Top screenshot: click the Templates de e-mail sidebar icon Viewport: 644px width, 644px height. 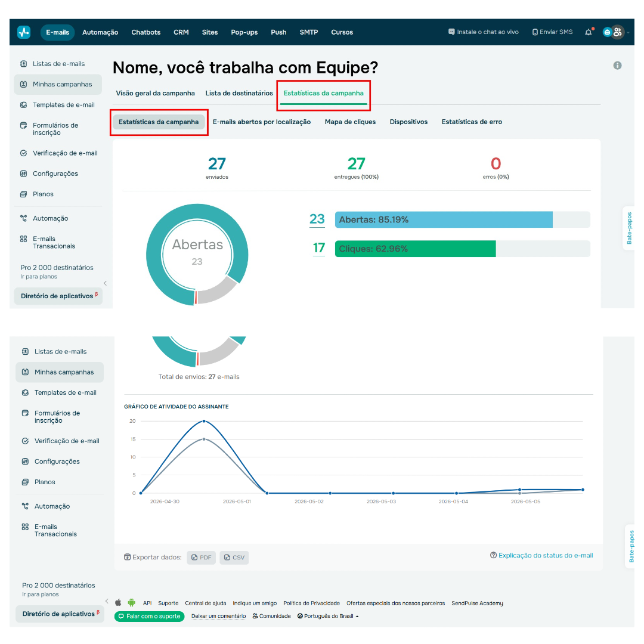click(24, 105)
